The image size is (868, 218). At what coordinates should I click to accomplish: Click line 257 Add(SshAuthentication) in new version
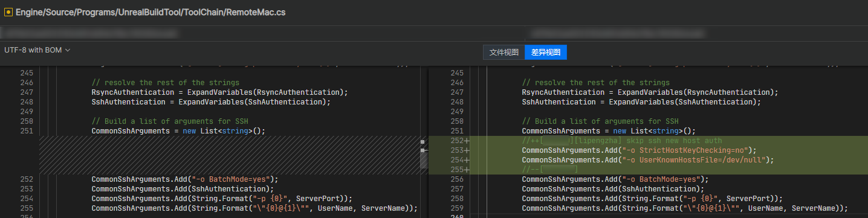click(612, 189)
